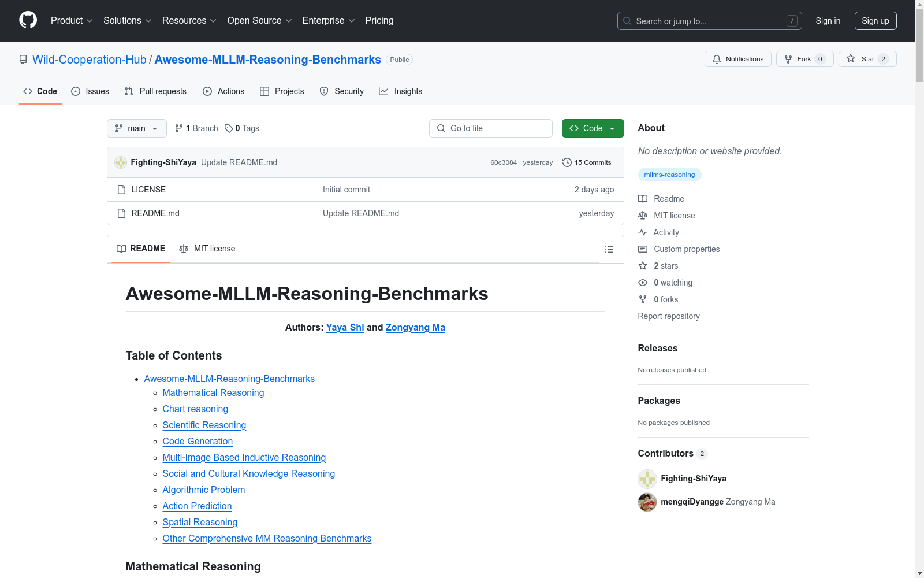Click the Go to file search field
This screenshot has width=924, height=578.
tap(491, 128)
